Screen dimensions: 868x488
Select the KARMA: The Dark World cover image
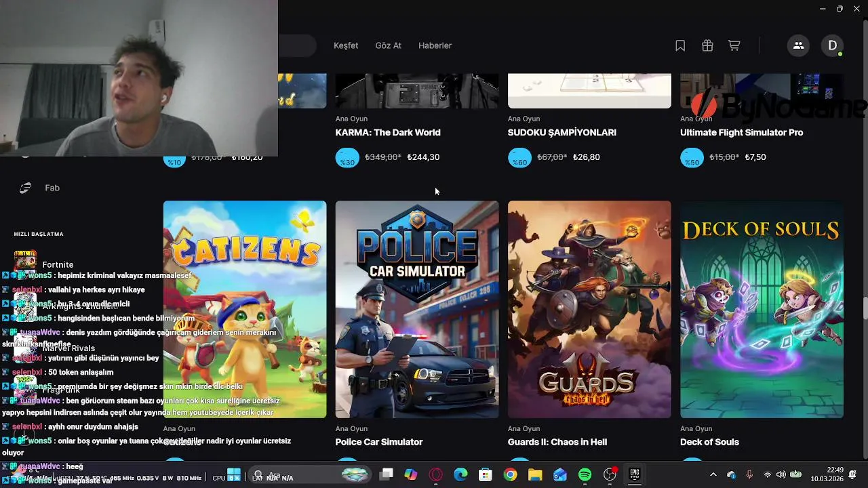417,91
